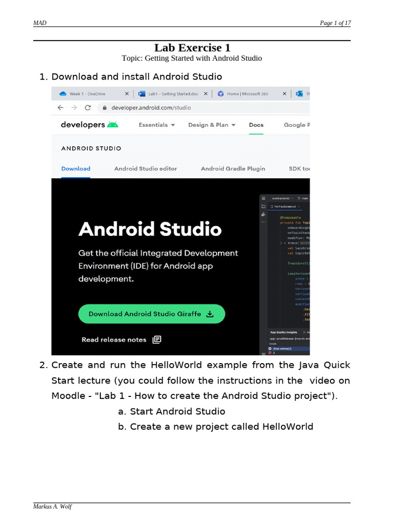This screenshot has height=532, width=399.
Task: Click the developer.android.com/studio address bar
Action: (204, 108)
